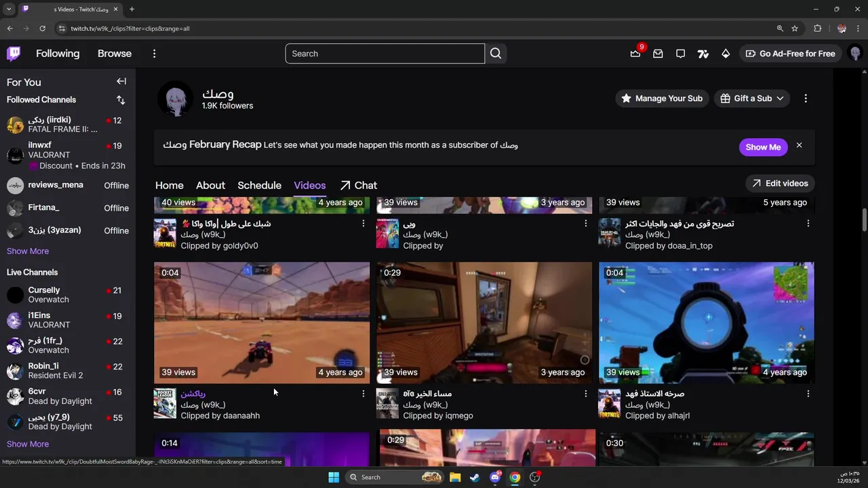This screenshot has height=488, width=868.
Task: Open reviews_mena offline channel
Action: [68, 185]
